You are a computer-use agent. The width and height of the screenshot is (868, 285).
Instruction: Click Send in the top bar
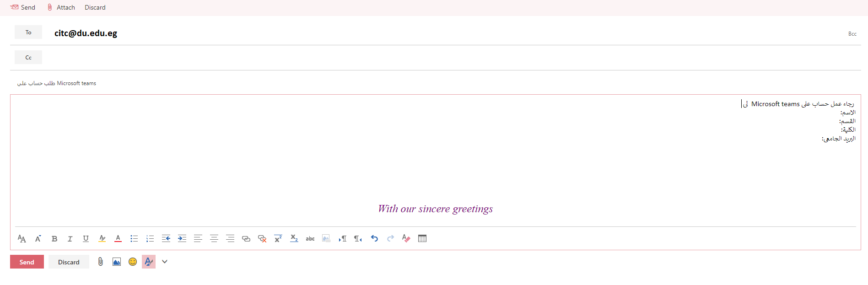(x=23, y=7)
